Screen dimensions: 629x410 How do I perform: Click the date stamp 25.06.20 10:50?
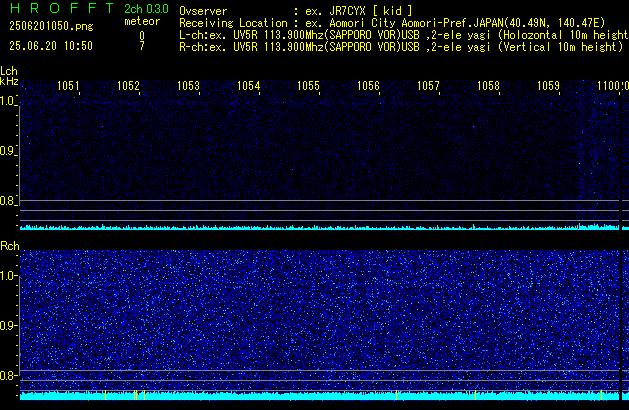click(x=51, y=46)
